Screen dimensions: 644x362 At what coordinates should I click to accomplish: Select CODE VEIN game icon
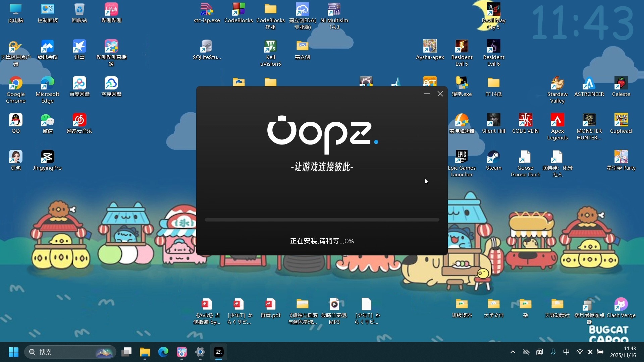point(526,124)
